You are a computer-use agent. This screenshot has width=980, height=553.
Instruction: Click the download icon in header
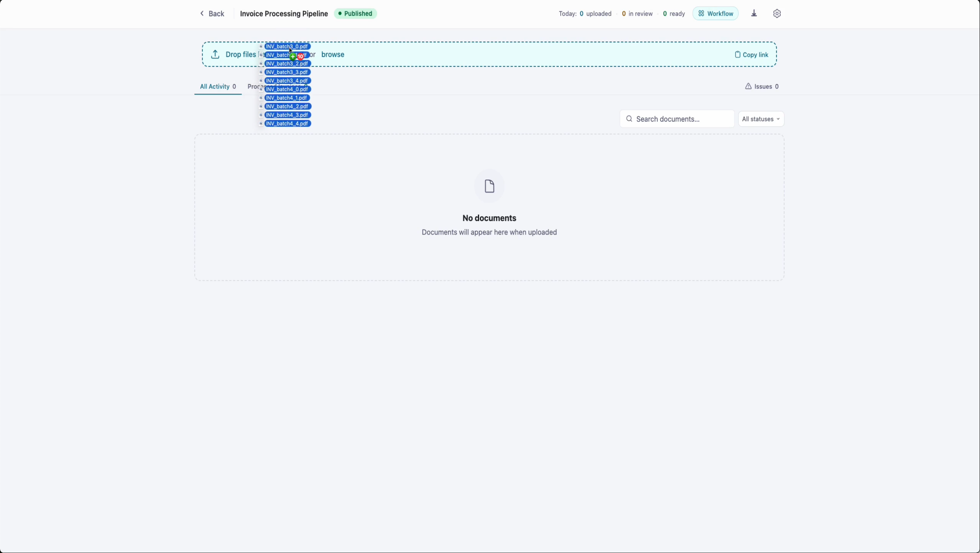coord(754,14)
